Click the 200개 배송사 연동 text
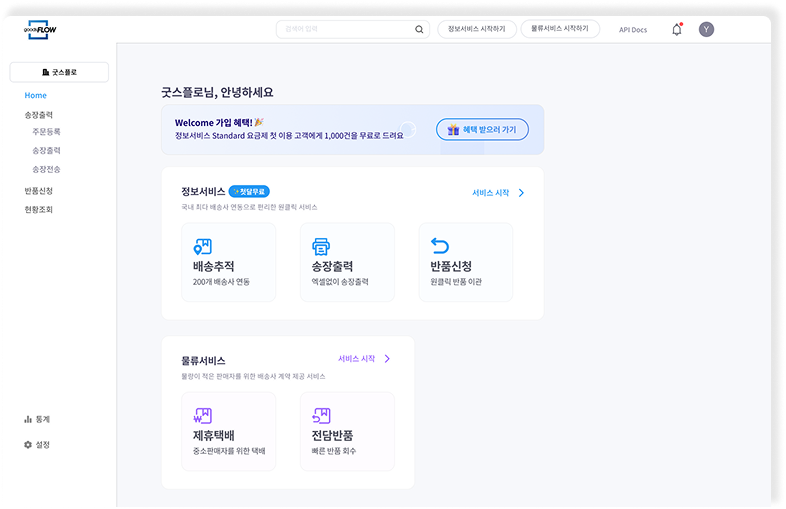This screenshot has height=509, width=786. (221, 282)
